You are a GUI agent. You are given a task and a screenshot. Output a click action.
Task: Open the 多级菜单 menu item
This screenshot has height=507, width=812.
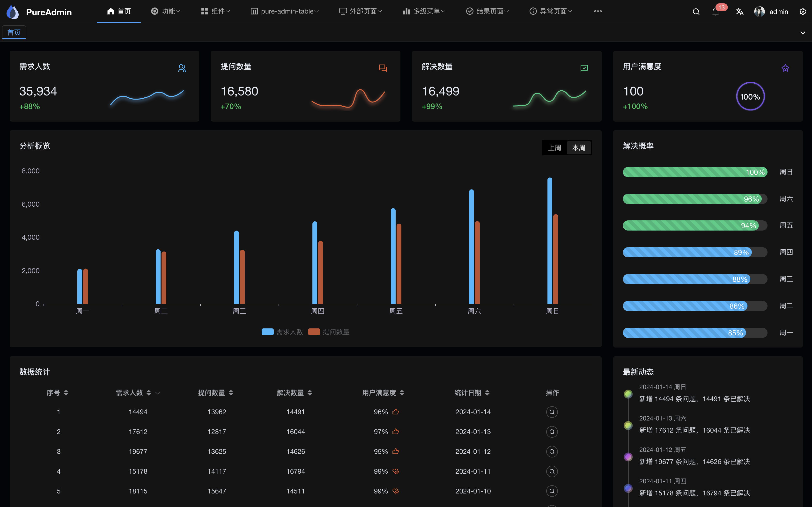click(423, 11)
